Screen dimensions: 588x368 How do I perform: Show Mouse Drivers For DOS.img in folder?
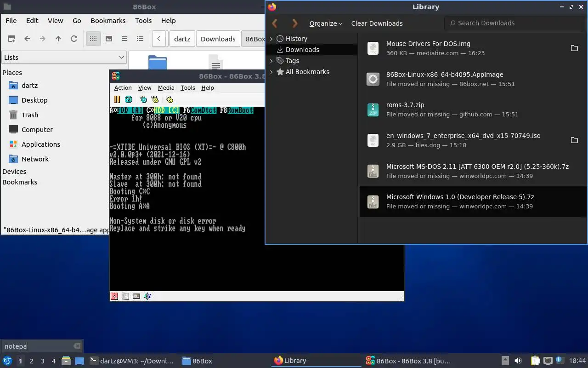coord(574,48)
